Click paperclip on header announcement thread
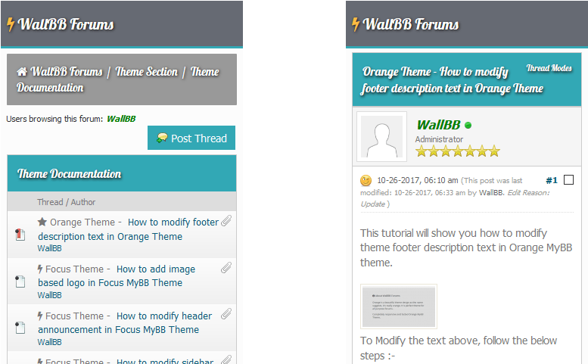Screen dimensions: 588x364 click(x=226, y=314)
